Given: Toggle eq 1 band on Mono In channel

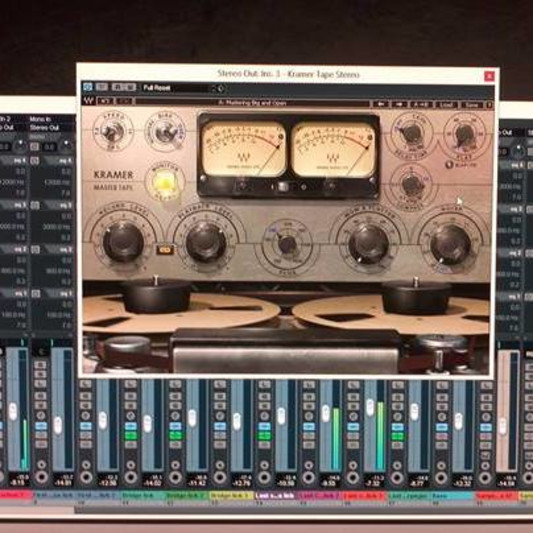Looking at the screenshot, I should coord(35,293).
